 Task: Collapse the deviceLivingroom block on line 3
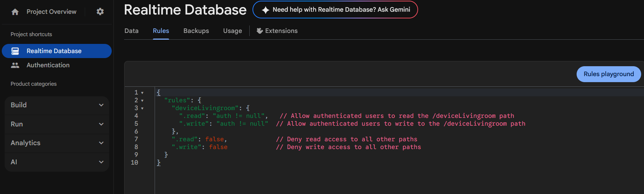point(142,108)
